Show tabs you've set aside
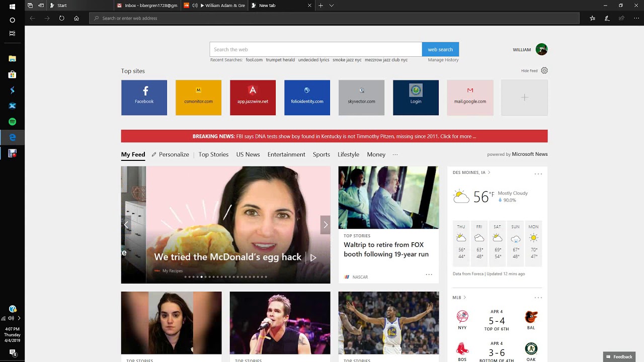Image resolution: width=644 pixels, height=362 pixels. [x=30, y=6]
